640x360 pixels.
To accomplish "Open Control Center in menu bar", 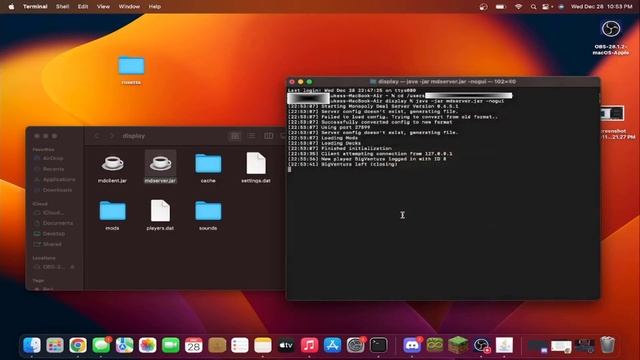I will click(x=547, y=7).
